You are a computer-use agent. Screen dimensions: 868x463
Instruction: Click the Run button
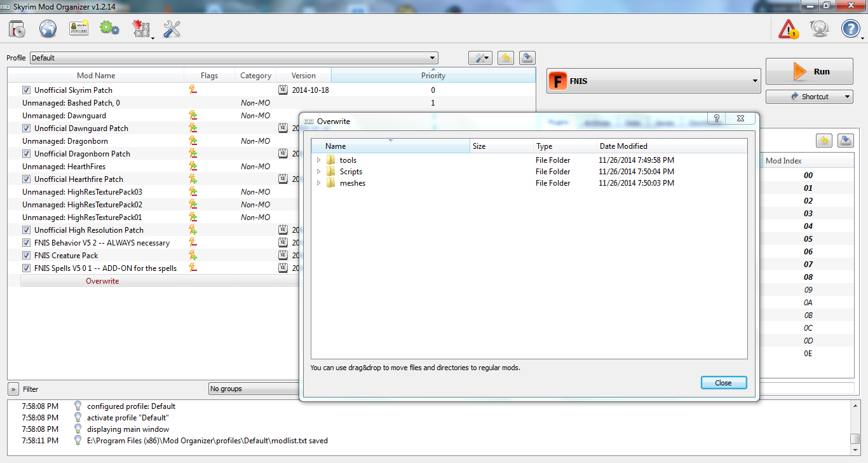pos(809,71)
